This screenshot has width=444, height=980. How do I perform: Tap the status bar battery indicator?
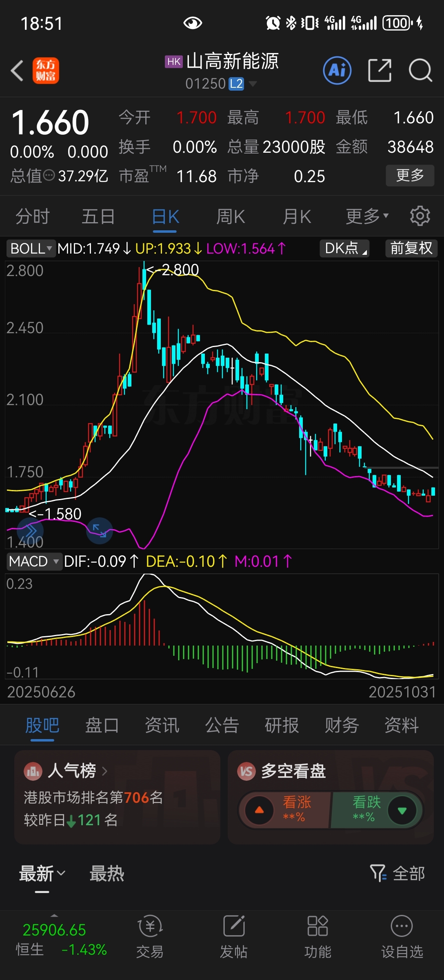coord(398,23)
